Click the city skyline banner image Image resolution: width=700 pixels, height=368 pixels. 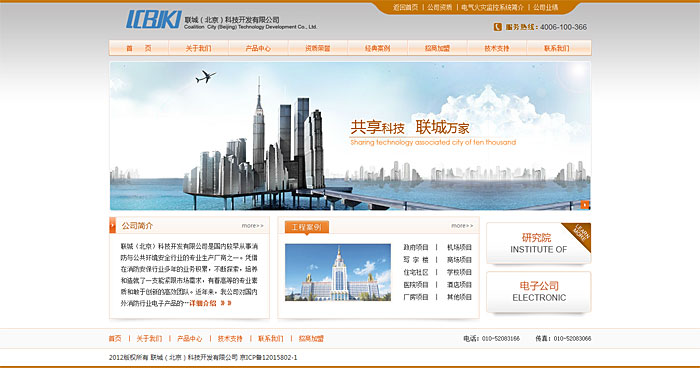(350, 136)
